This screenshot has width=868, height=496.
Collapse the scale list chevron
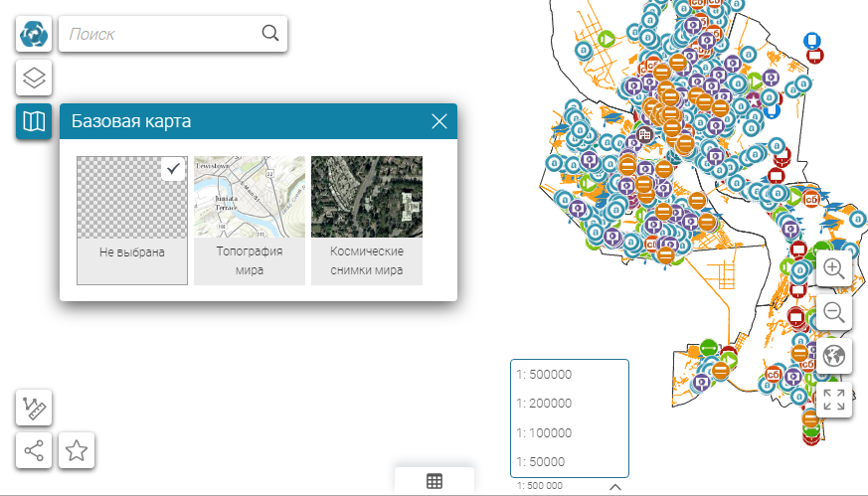point(615,487)
